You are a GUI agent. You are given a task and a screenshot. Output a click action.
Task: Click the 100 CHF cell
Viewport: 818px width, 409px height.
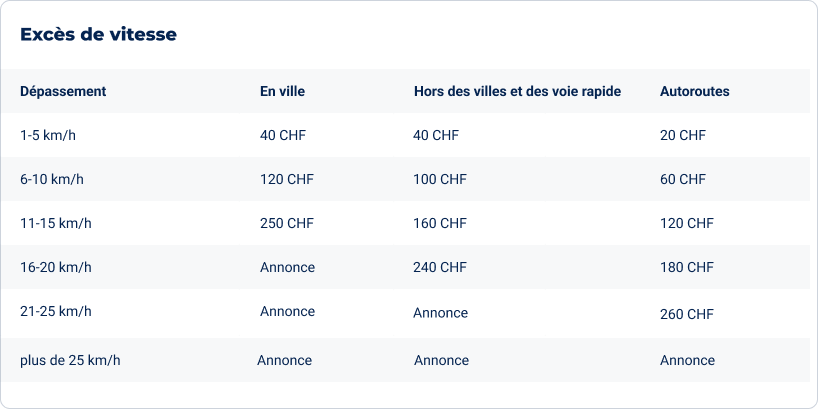point(440,179)
